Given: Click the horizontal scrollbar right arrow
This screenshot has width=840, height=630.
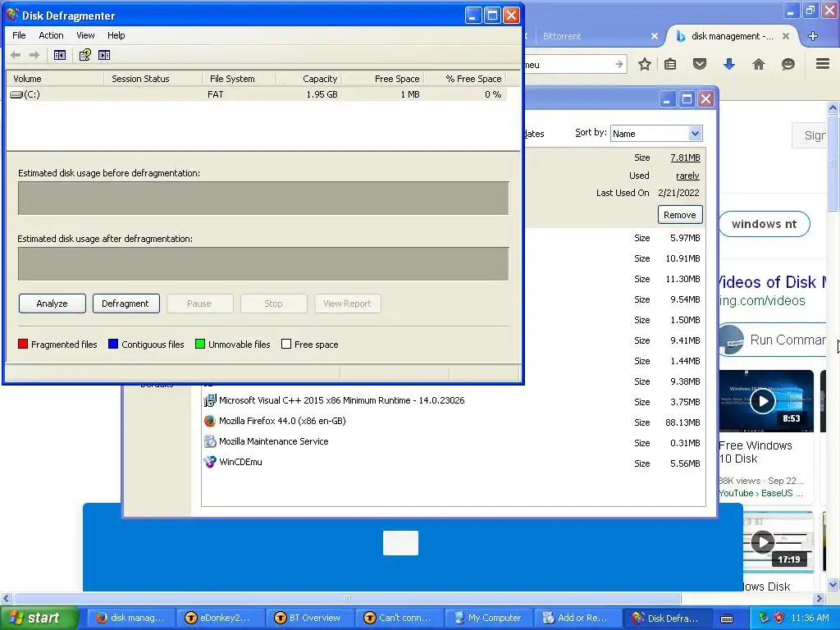Looking at the screenshot, I should point(819,598).
